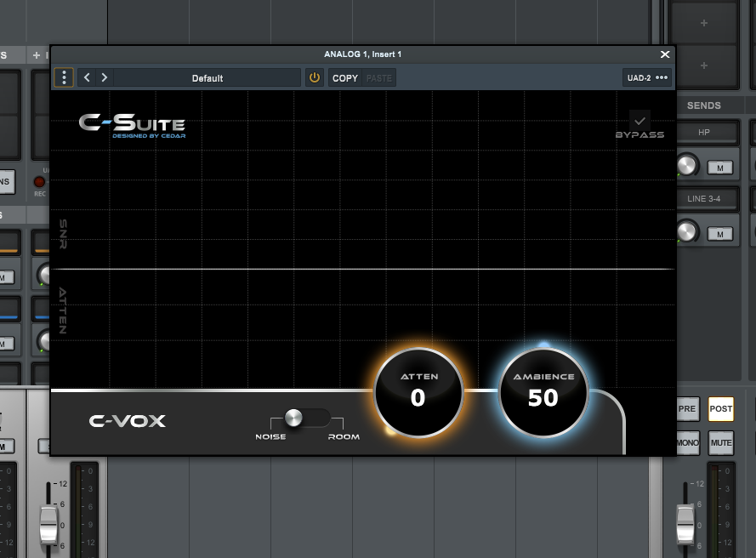
Task: Flip the NOISE/ROOM switch
Action: point(306,418)
